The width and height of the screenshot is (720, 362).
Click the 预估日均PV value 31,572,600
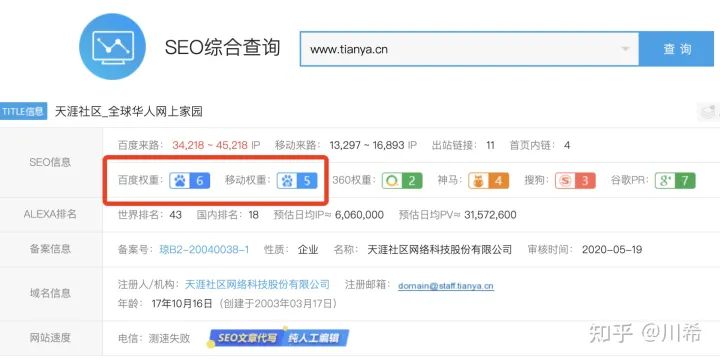tap(490, 215)
